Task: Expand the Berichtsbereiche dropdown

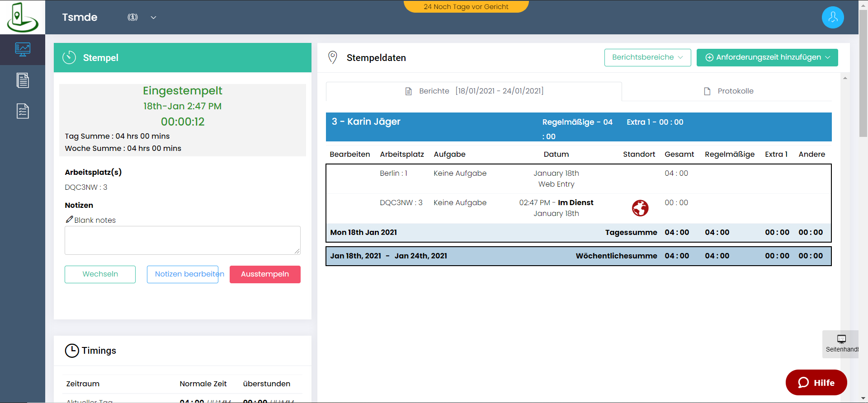Action: 647,57
